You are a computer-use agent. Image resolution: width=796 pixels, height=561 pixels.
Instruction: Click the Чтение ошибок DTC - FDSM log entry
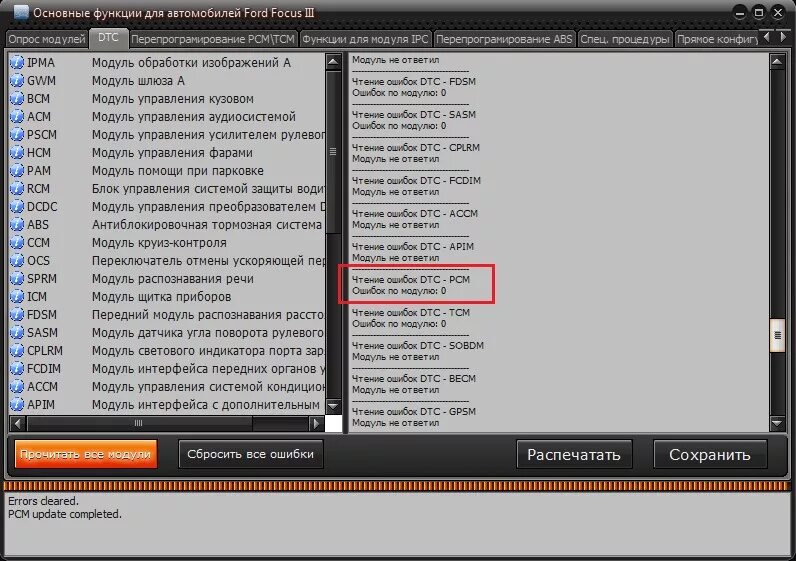414,82
